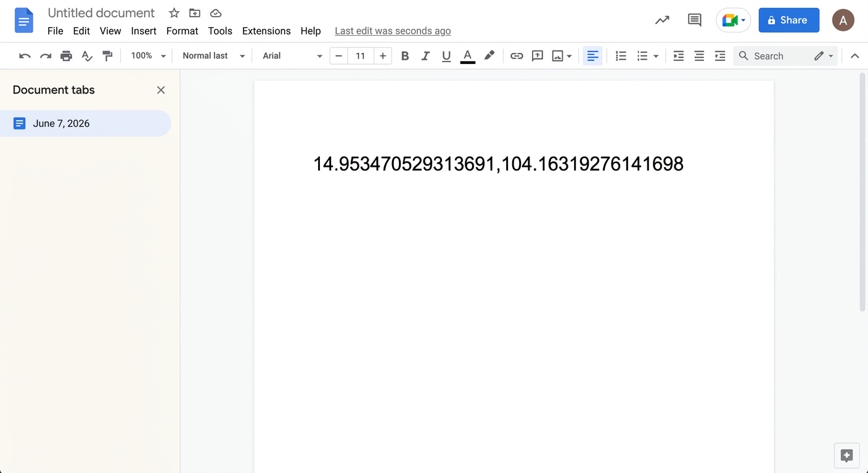
Task: Insert a link with chain icon
Action: [517, 56]
